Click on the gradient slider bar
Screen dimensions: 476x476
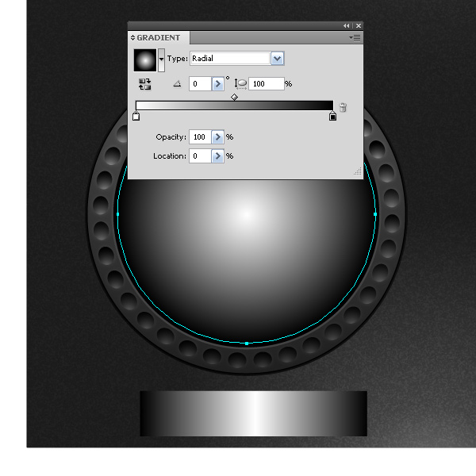tap(234, 106)
